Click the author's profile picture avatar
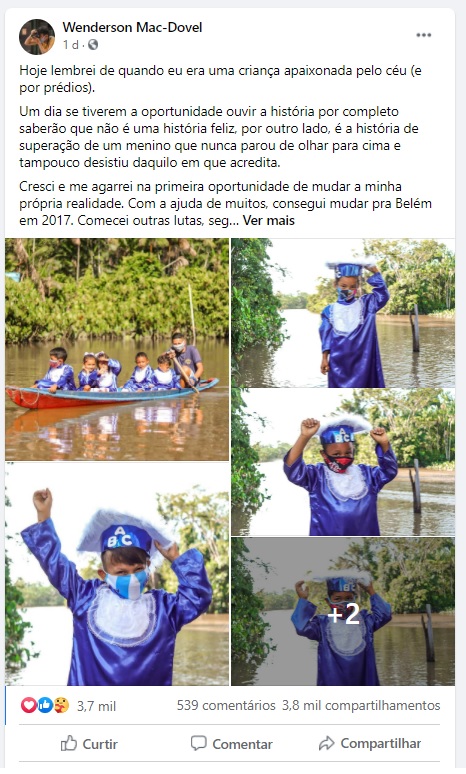 (37, 37)
